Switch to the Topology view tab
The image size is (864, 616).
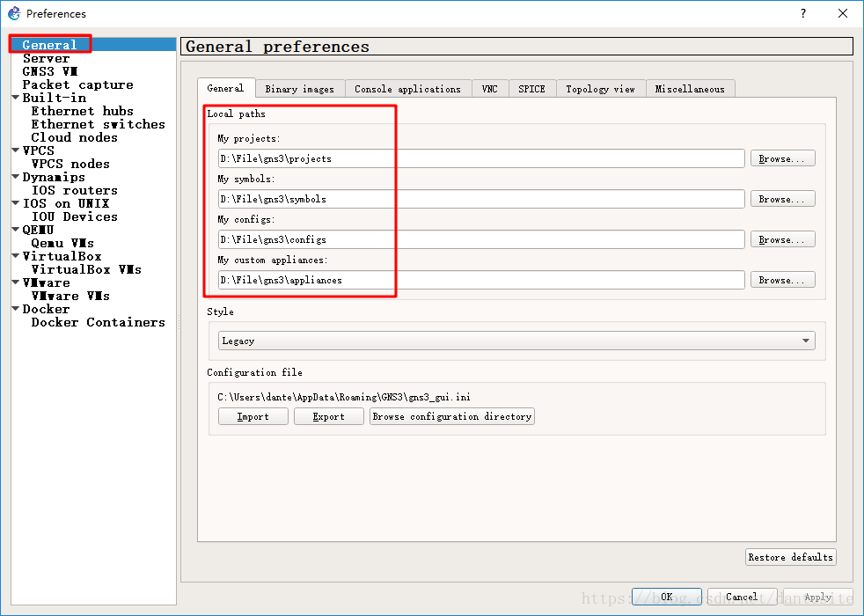tap(601, 89)
